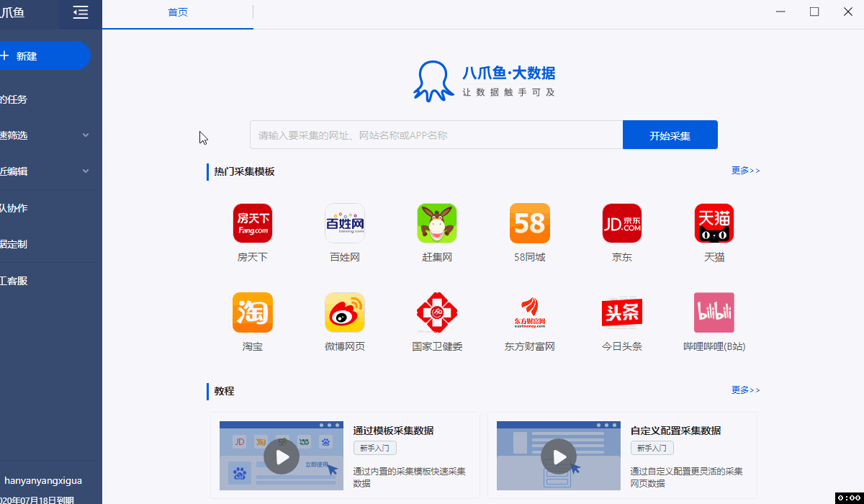Choose the 东方财富网 template icon

[x=530, y=312]
